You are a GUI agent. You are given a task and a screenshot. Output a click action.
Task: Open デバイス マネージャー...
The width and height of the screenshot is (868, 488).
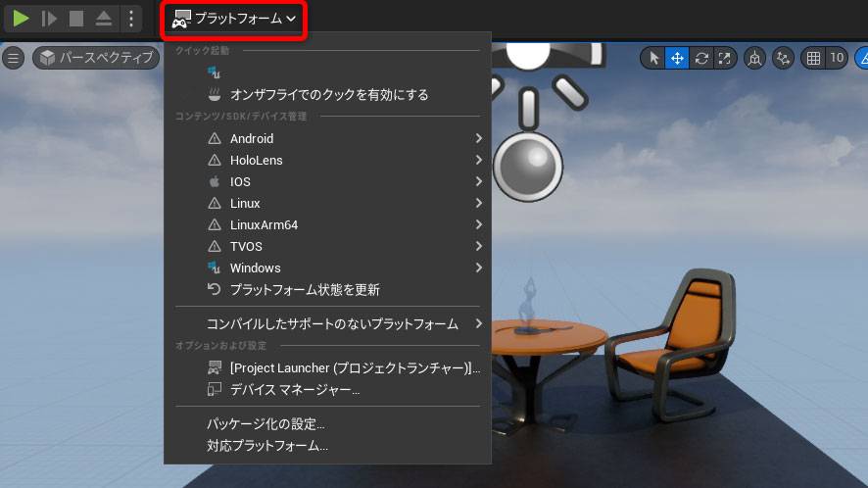[328, 390]
